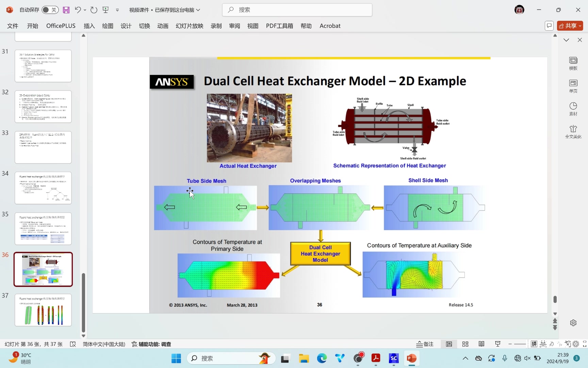Viewport: 588px width, 368px height.
Task: Open the 全文美化 beautify panel
Action: coord(573,132)
